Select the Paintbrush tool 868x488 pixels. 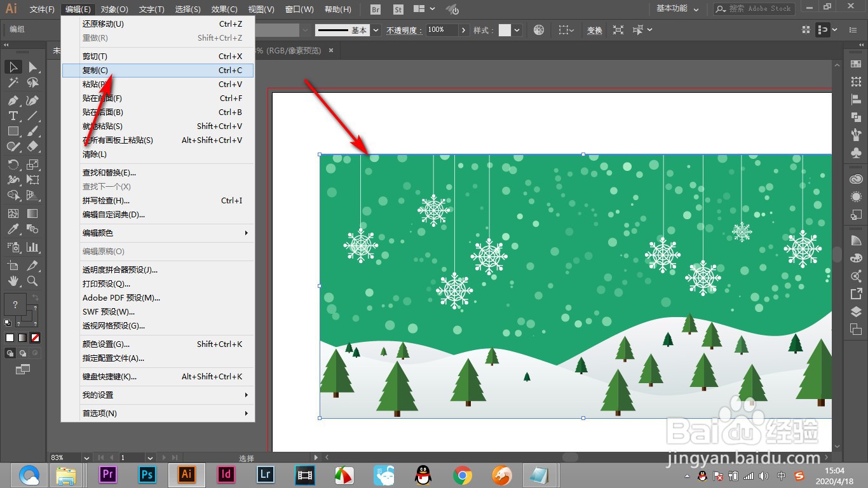(x=33, y=131)
